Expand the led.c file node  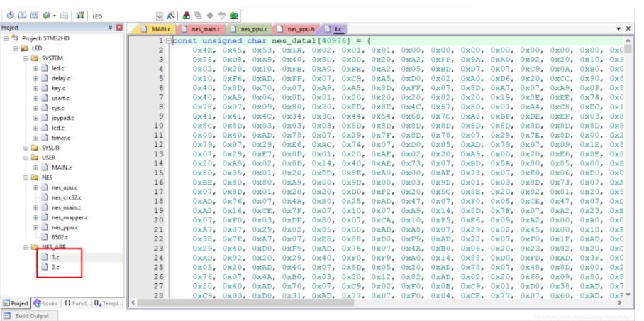[35, 68]
